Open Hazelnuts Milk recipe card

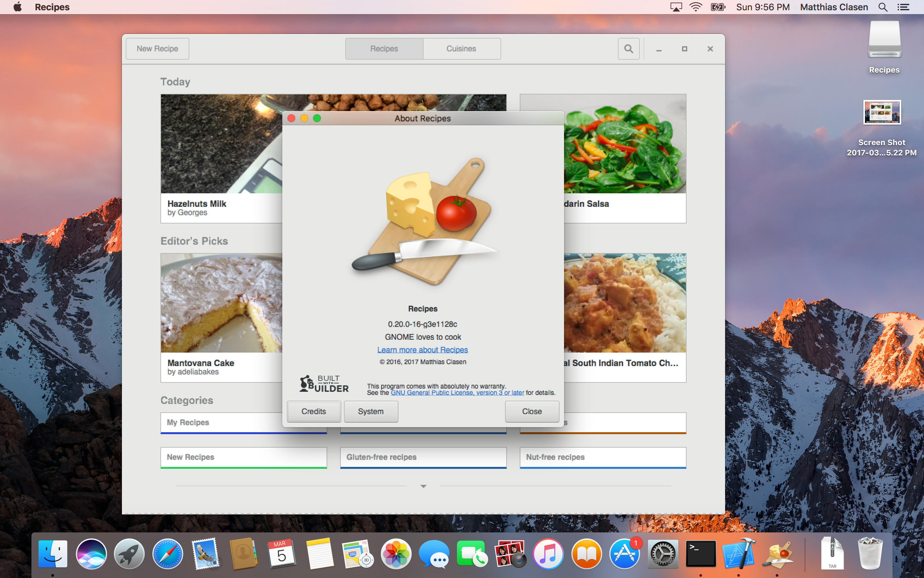[221, 158]
